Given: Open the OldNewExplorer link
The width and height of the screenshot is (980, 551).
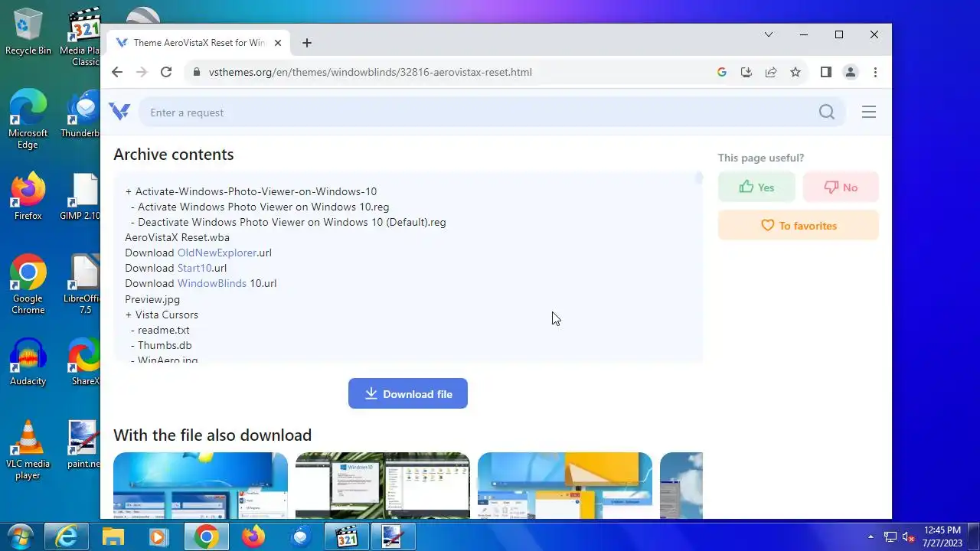Looking at the screenshot, I should 217,253.
